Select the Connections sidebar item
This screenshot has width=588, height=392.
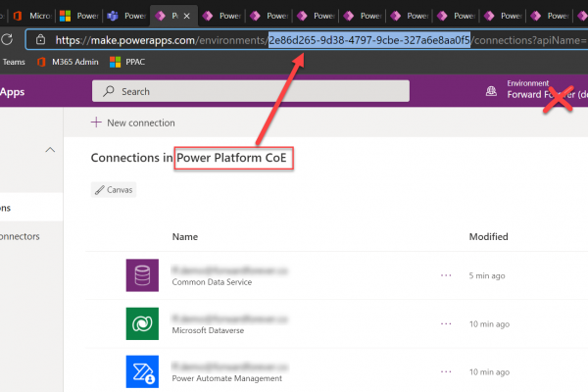(31, 208)
